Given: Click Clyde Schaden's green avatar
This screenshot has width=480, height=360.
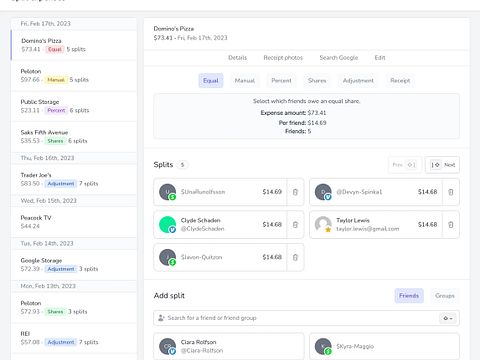Looking at the screenshot, I should [x=167, y=225].
